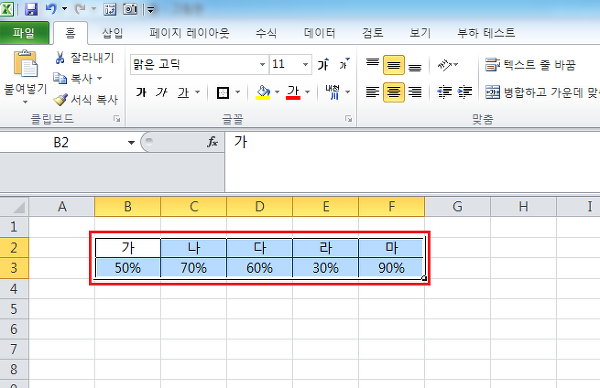Viewport: 600px width, 388px height.
Task: Increase font size with the large 가 icon
Action: click(x=323, y=64)
